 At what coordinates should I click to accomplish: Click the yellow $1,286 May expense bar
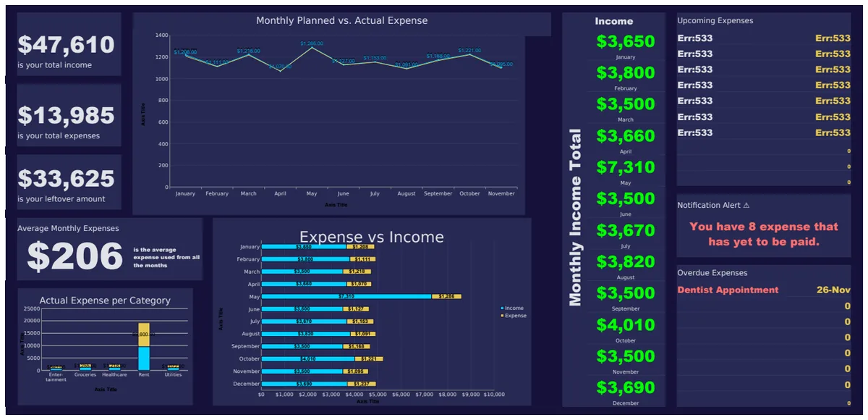pyautogui.click(x=446, y=296)
